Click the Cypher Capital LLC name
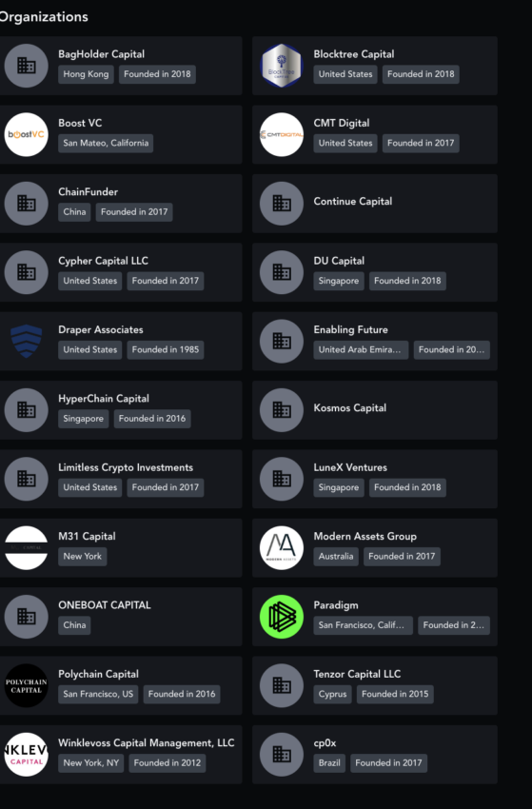The width and height of the screenshot is (532, 809). pos(103,261)
